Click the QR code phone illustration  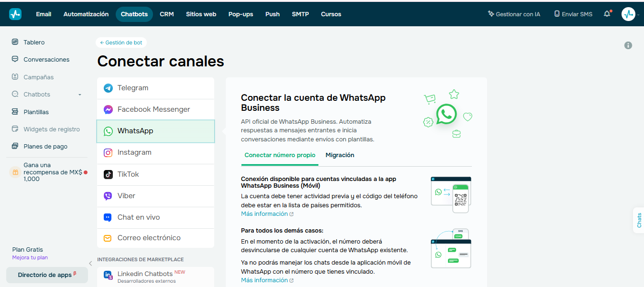451,195
